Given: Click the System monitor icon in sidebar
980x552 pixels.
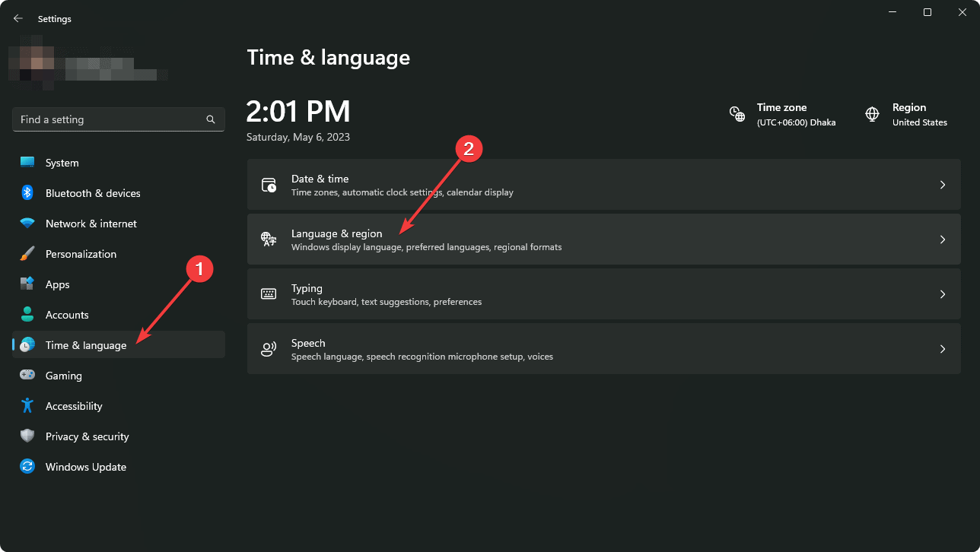Looking at the screenshot, I should coord(27,163).
